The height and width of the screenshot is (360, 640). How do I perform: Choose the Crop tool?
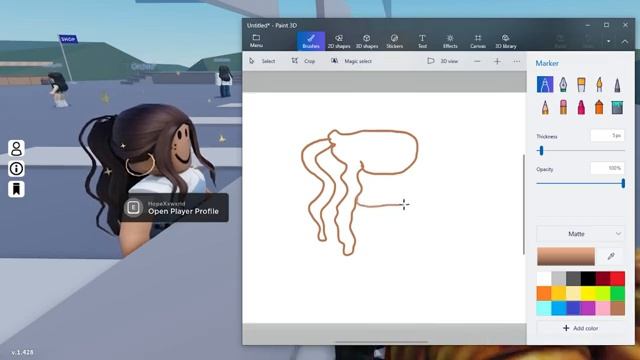click(303, 61)
